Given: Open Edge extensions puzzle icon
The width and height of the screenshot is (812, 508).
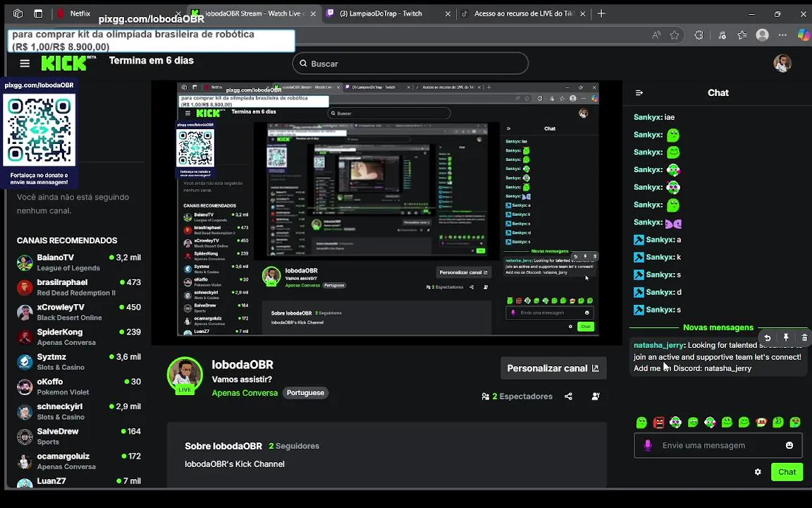Looking at the screenshot, I should click(699, 35).
